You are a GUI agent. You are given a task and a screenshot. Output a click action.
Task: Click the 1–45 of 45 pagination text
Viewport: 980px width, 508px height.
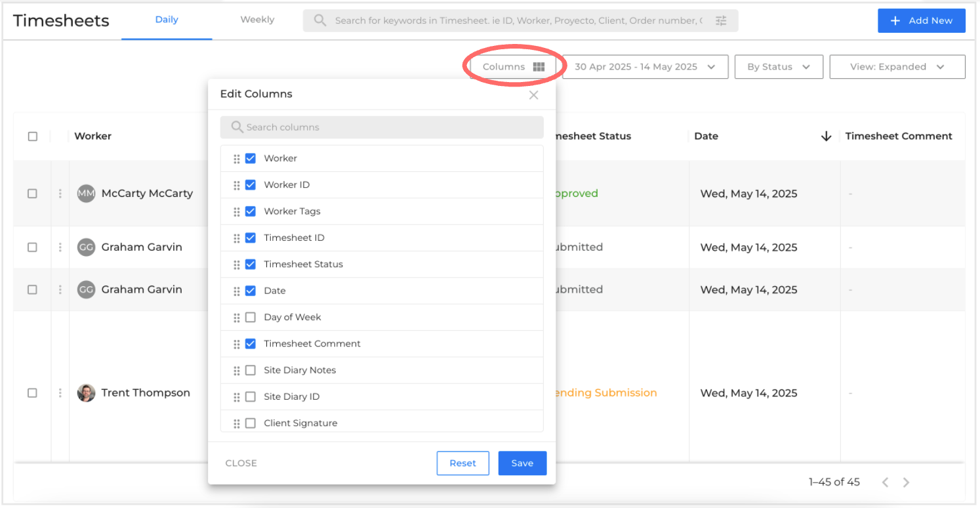(x=834, y=482)
